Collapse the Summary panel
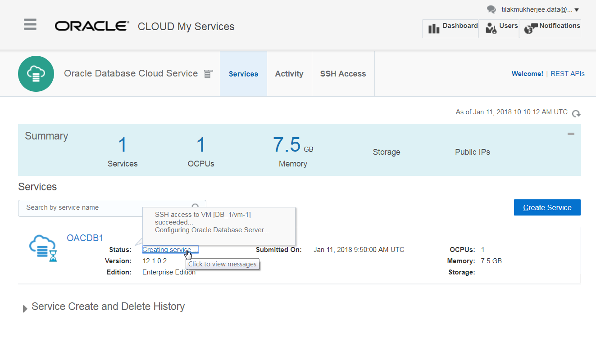The width and height of the screenshot is (596, 364). click(570, 134)
